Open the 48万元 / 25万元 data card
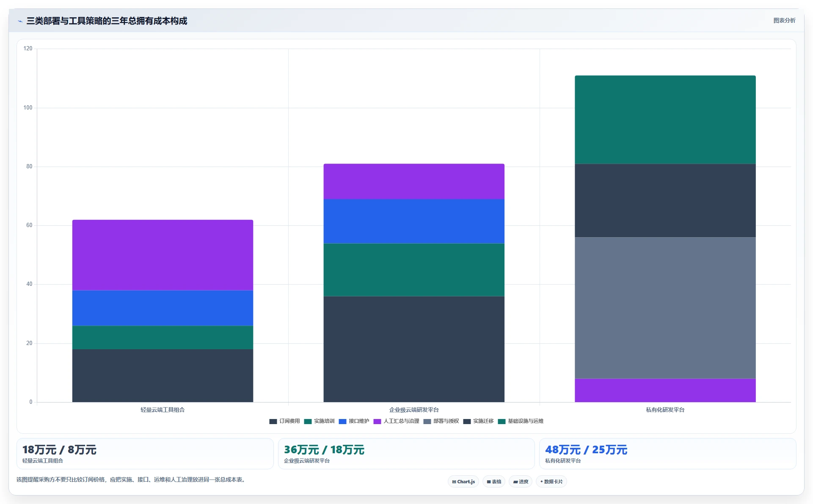The width and height of the screenshot is (813, 504). click(x=667, y=454)
